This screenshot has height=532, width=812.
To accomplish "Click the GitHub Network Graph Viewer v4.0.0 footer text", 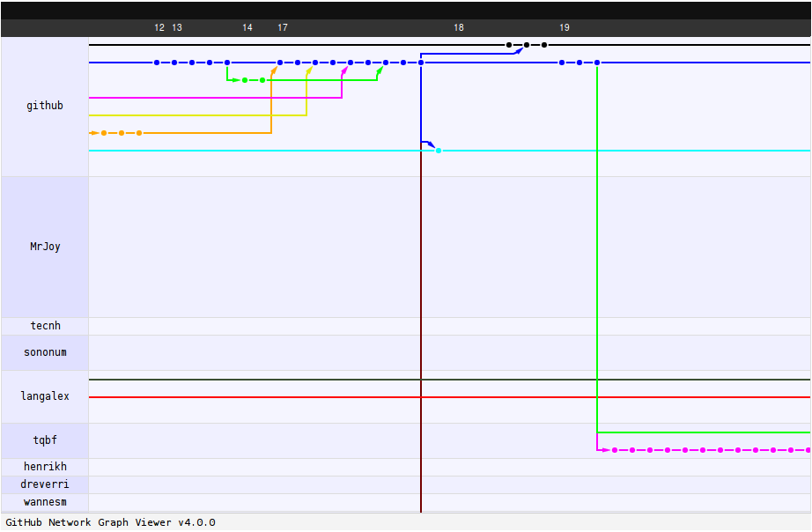I will (110, 522).
